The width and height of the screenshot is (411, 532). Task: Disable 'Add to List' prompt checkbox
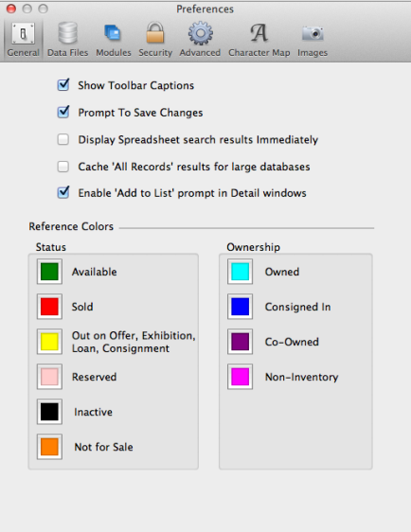pos(63,193)
